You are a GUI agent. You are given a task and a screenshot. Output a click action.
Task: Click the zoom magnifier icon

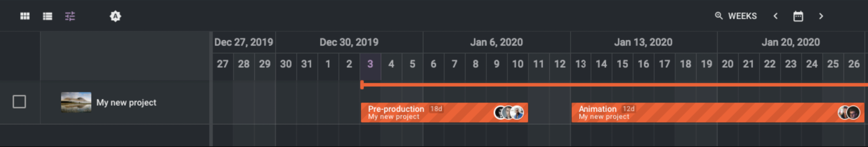point(719,16)
